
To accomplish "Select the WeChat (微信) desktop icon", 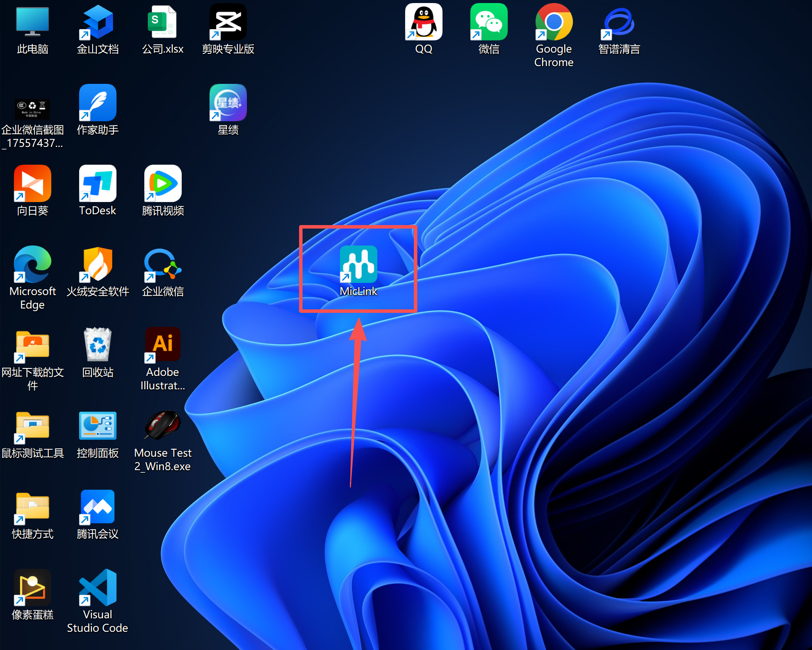I will click(489, 23).
